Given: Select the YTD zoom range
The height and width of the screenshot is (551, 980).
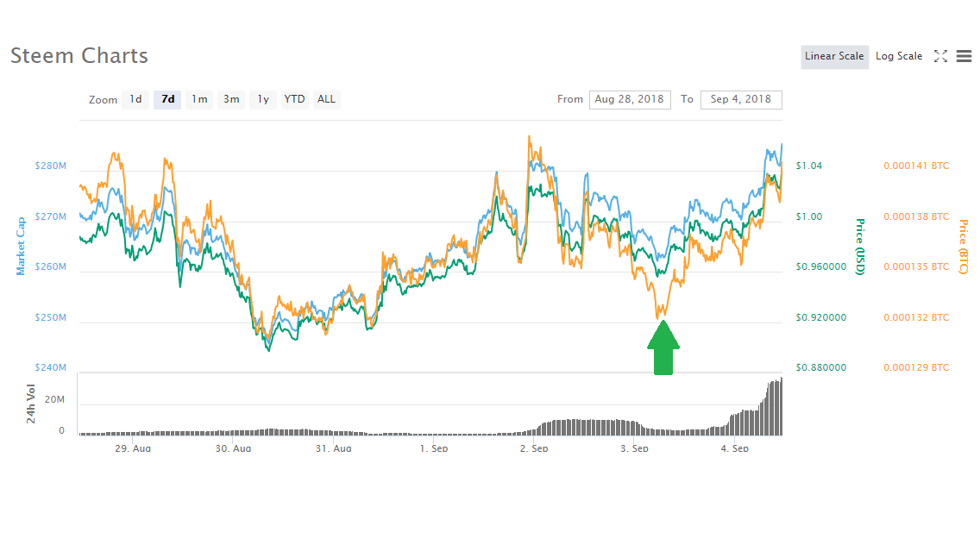Looking at the screenshot, I should pyautogui.click(x=294, y=99).
